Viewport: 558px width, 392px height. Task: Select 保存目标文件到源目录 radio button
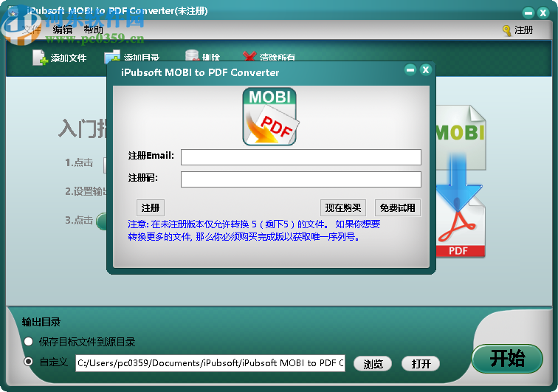[x=29, y=342]
